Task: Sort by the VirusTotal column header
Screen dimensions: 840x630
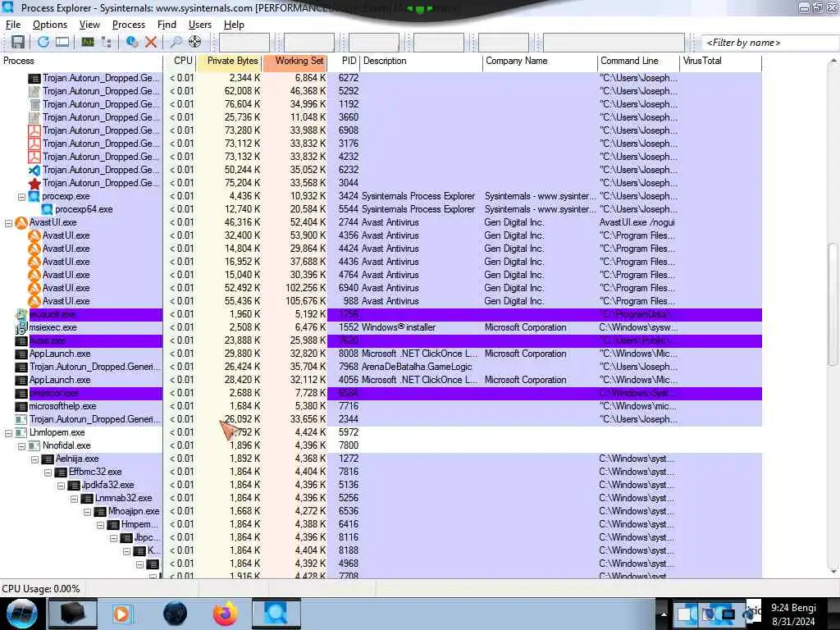Action: coord(720,61)
